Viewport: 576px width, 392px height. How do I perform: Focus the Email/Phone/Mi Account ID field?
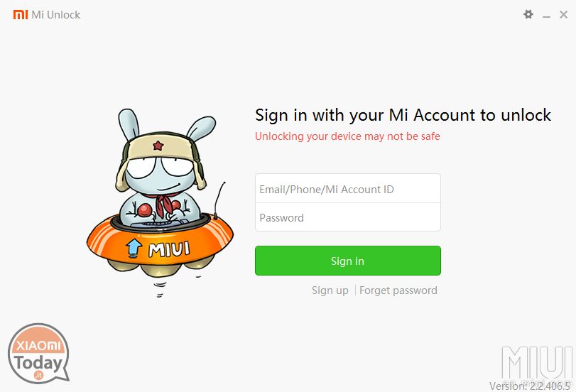pyautogui.click(x=348, y=188)
